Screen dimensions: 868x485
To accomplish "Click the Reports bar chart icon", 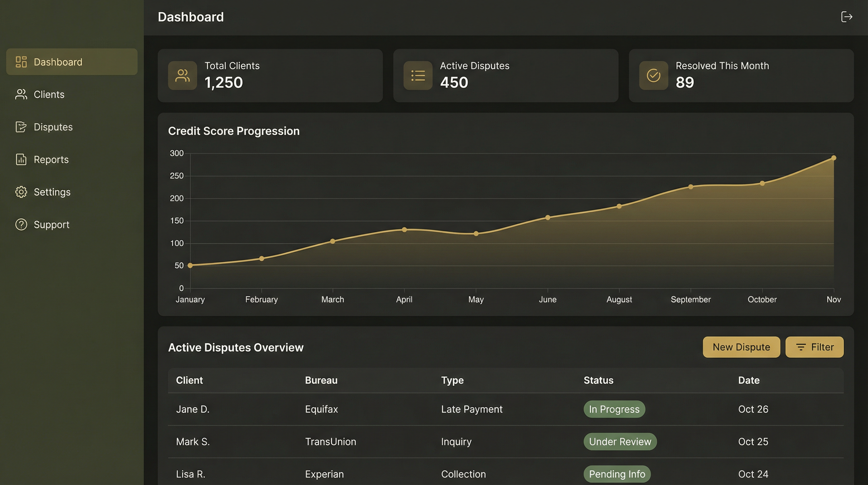I will click(21, 159).
